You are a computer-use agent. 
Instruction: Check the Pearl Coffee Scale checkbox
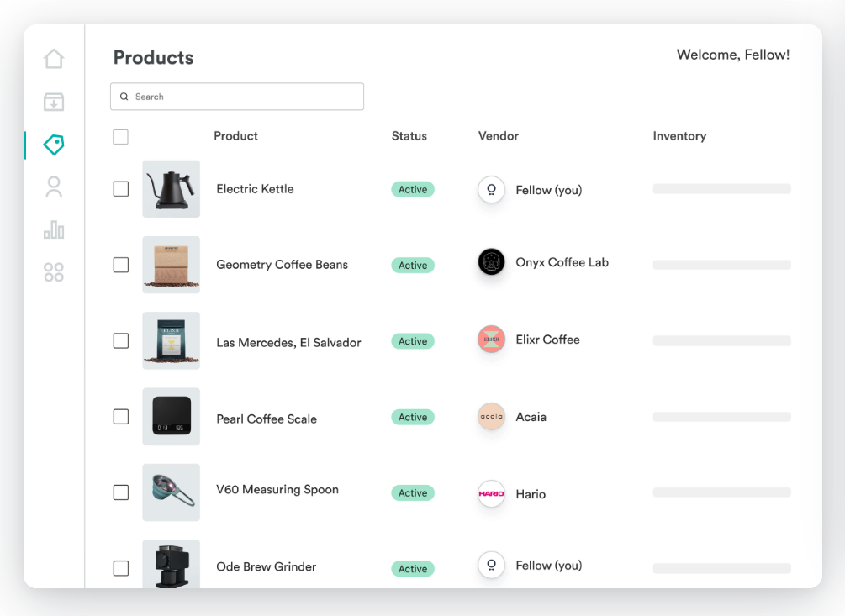click(x=121, y=417)
